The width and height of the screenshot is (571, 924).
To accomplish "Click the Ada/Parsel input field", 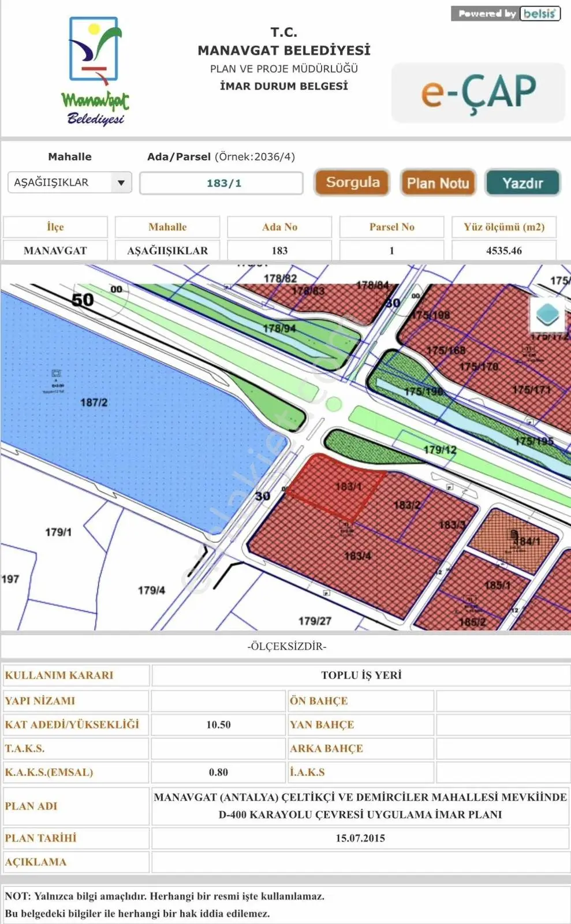I will (x=221, y=183).
